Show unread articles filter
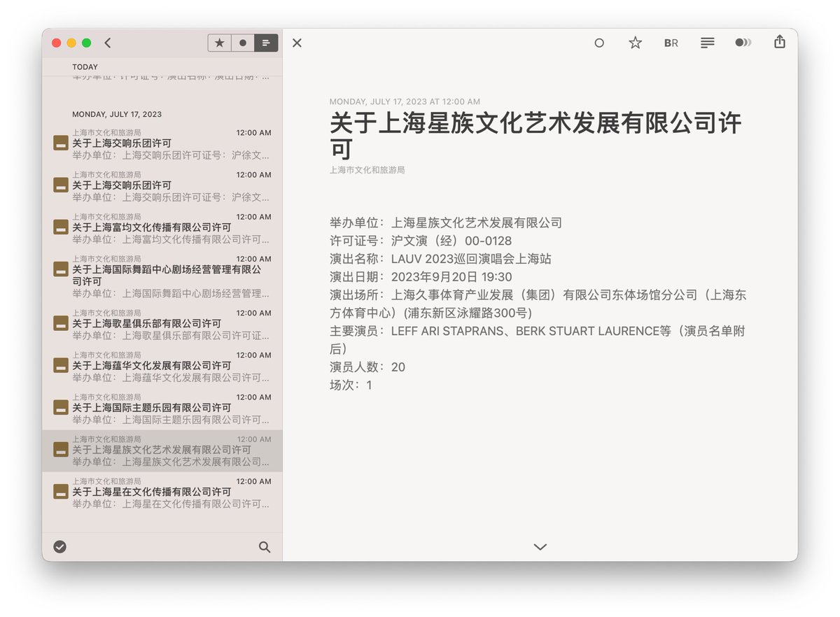The width and height of the screenshot is (840, 617). (x=243, y=43)
